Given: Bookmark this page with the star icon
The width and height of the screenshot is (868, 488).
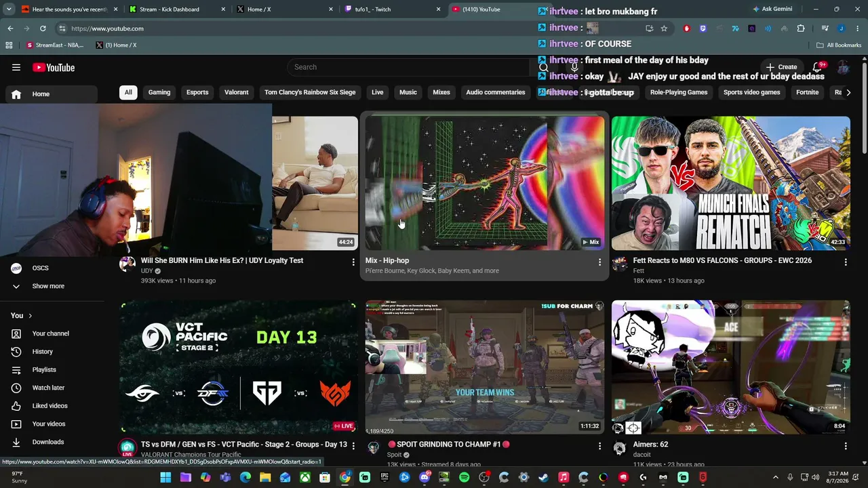Looking at the screenshot, I should click(x=664, y=28).
